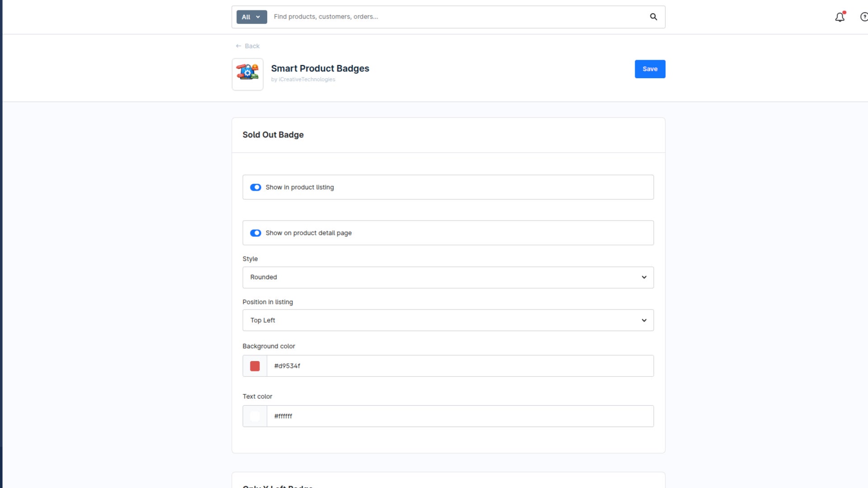Image resolution: width=868 pixels, height=488 pixels.
Task: Click the search magnifier icon
Action: tap(653, 17)
